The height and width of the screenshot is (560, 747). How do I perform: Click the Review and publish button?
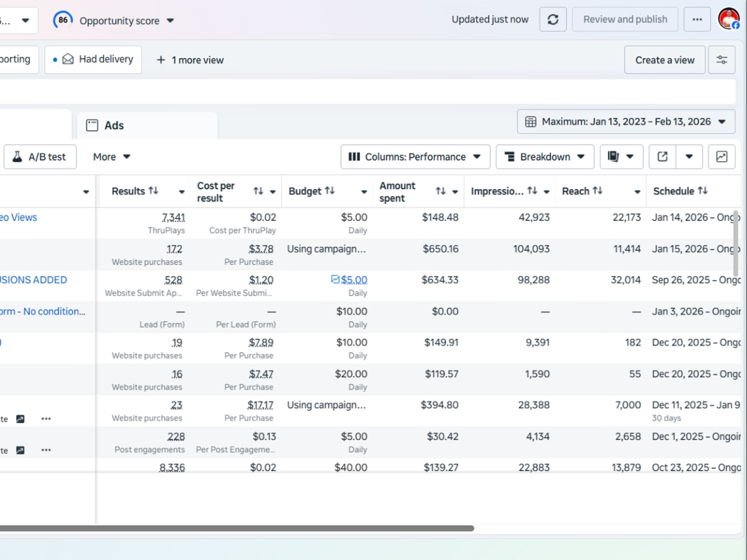(625, 19)
